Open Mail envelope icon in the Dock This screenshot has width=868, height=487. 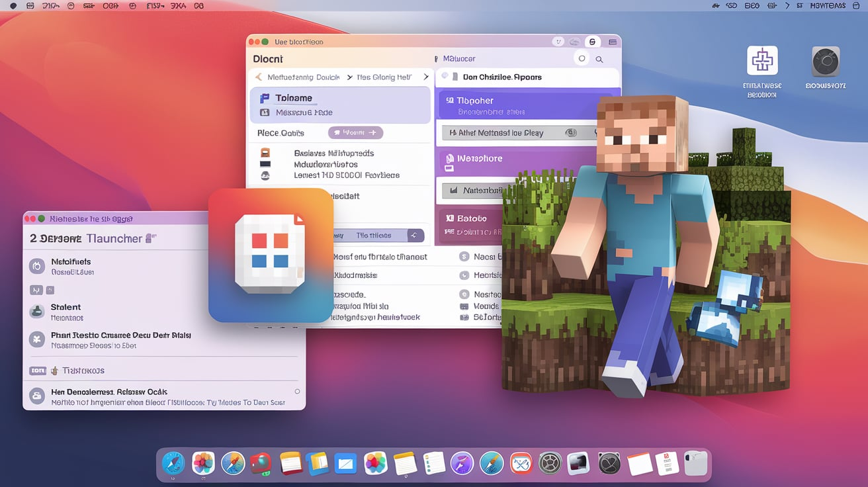pos(345,463)
